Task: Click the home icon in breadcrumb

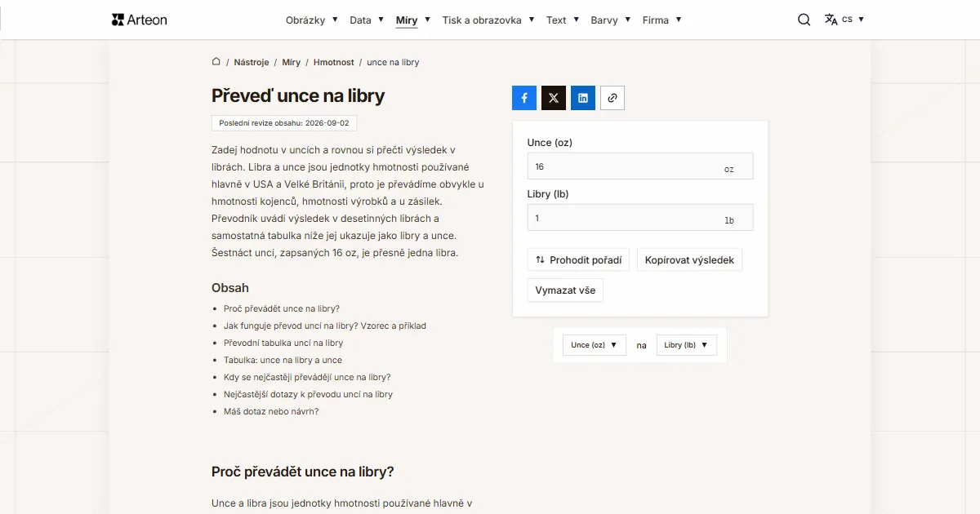Action: [216, 61]
